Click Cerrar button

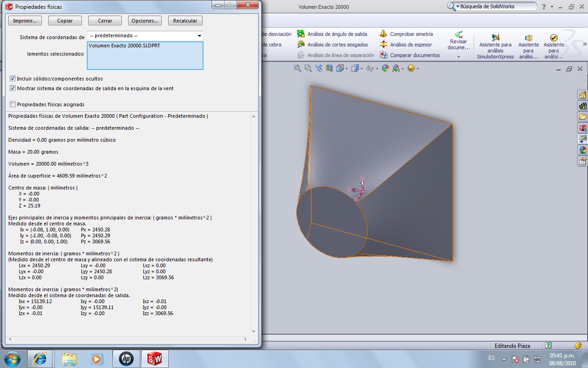[105, 21]
